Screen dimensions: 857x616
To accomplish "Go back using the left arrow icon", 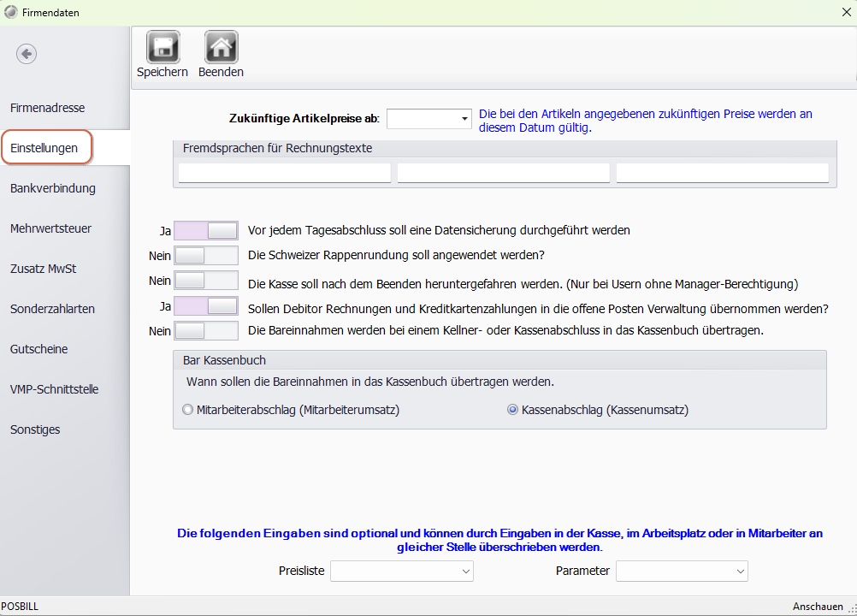I will (x=27, y=54).
